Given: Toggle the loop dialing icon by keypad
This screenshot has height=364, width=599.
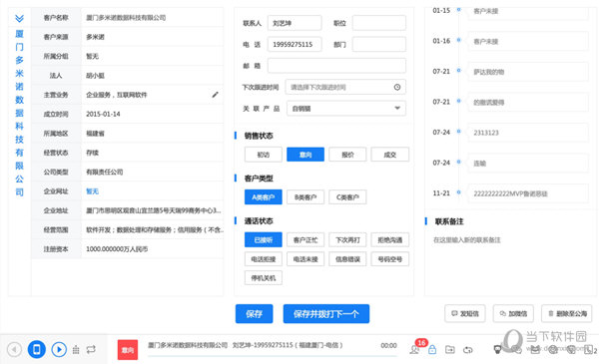Looking at the screenshot, I should coord(91,349).
